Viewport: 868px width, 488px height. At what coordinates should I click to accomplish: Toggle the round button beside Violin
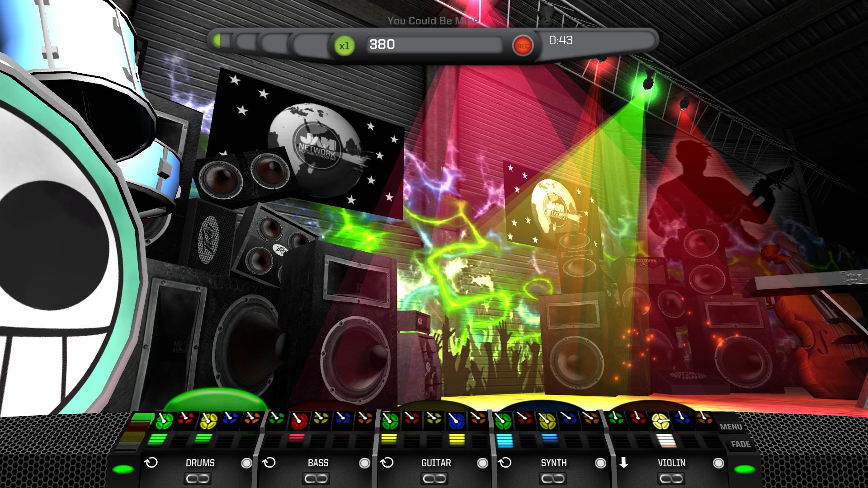(718, 463)
